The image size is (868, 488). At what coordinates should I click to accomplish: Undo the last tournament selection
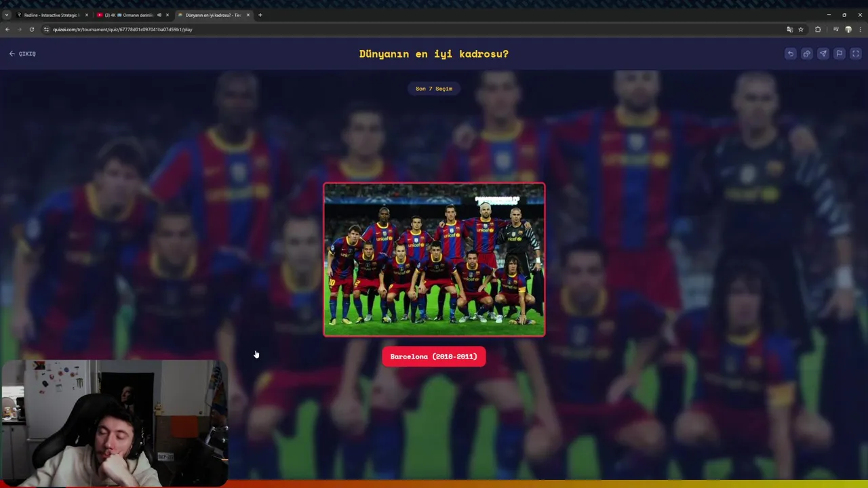coord(791,54)
